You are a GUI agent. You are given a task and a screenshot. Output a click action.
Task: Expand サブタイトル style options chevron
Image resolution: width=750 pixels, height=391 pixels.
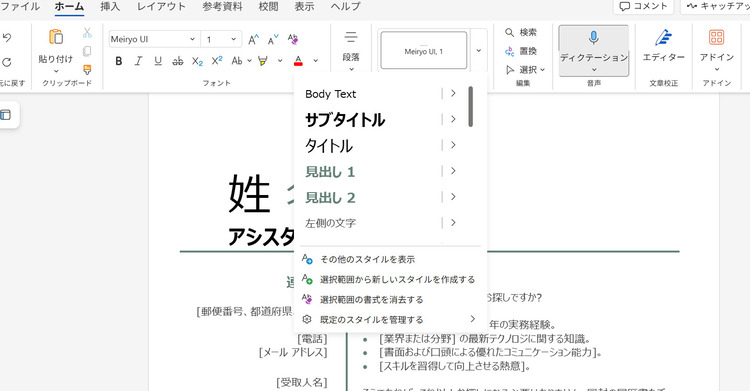pyautogui.click(x=453, y=119)
